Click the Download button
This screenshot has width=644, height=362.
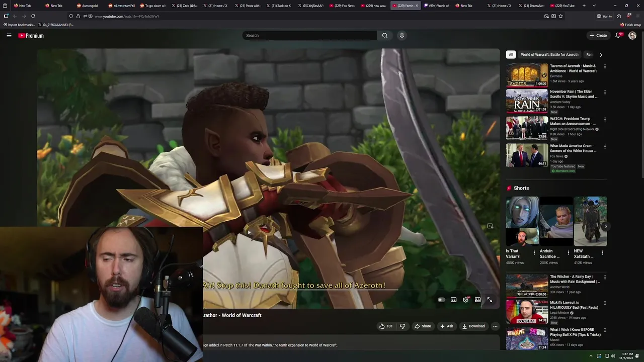pyautogui.click(x=473, y=326)
